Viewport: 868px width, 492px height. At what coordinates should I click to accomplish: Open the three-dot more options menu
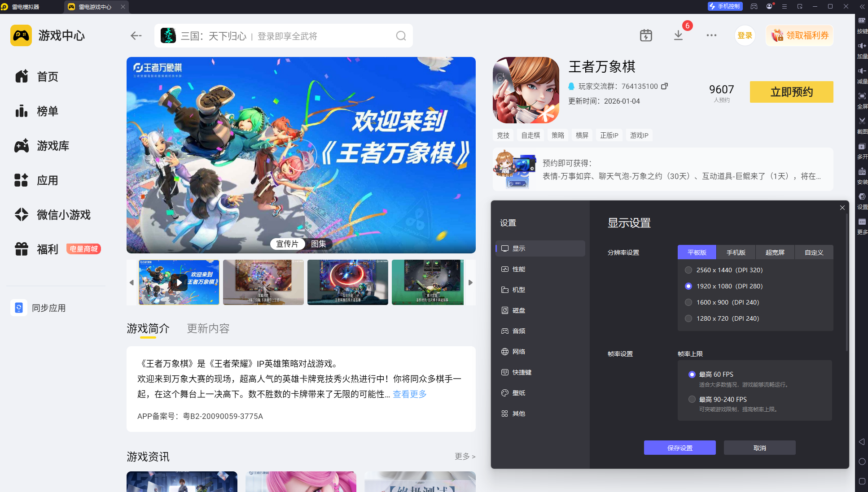711,35
